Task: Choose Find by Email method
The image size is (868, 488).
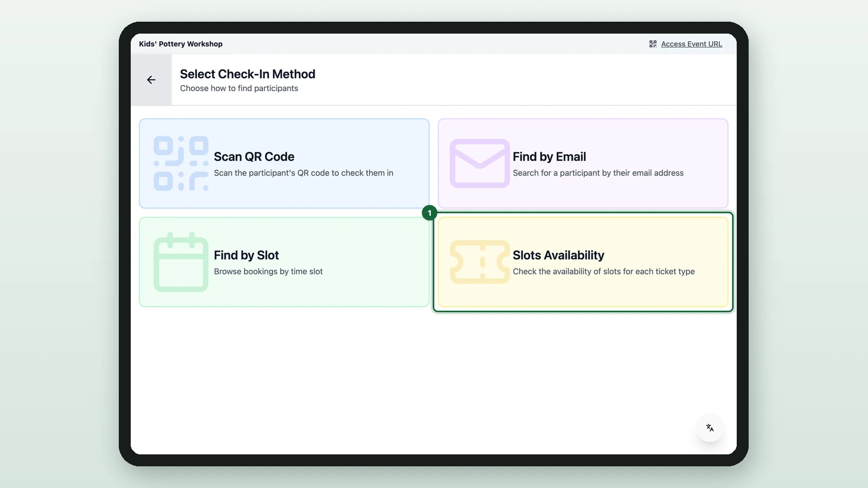Action: pos(583,164)
